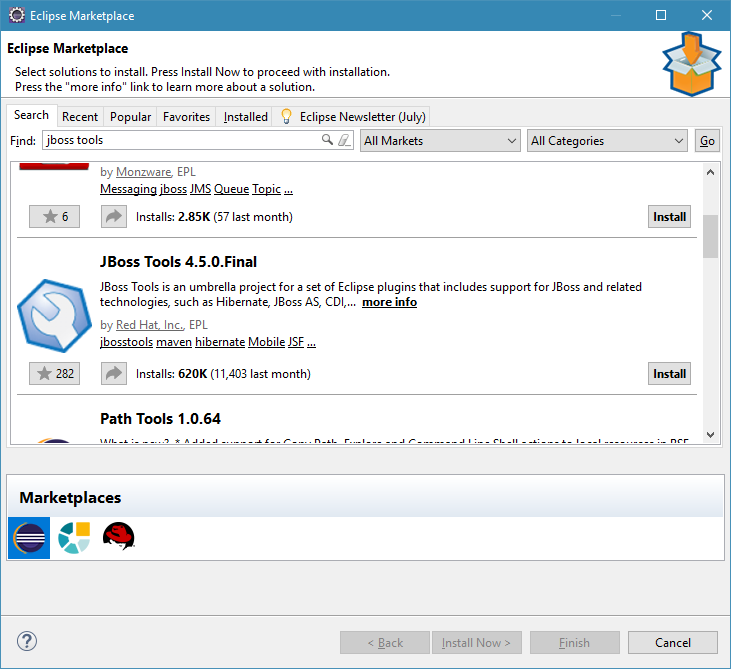This screenshot has height=669, width=731.
Task: Click the jboss tag link in Monzware entry
Action: 173,189
